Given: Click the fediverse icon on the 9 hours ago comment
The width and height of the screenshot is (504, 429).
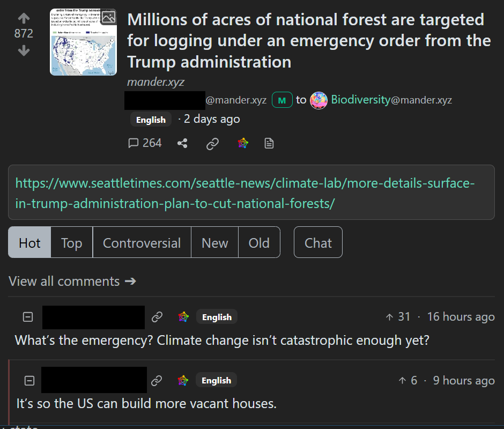Looking at the screenshot, I should click(x=183, y=381).
